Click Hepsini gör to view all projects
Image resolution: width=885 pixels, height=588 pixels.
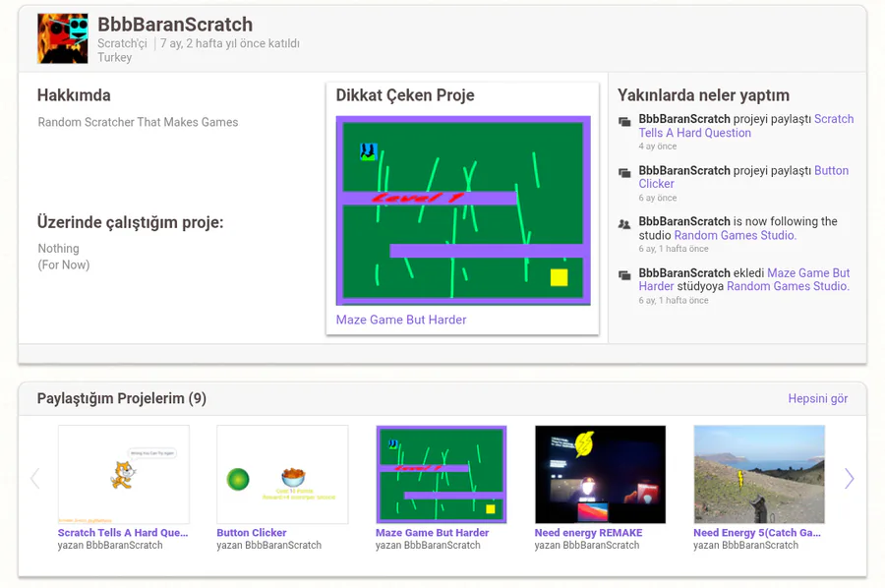(x=818, y=398)
